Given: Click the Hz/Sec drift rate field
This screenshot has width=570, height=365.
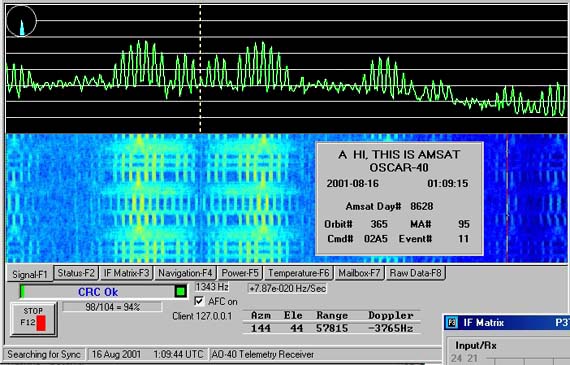Looking at the screenshot, I should tap(287, 288).
